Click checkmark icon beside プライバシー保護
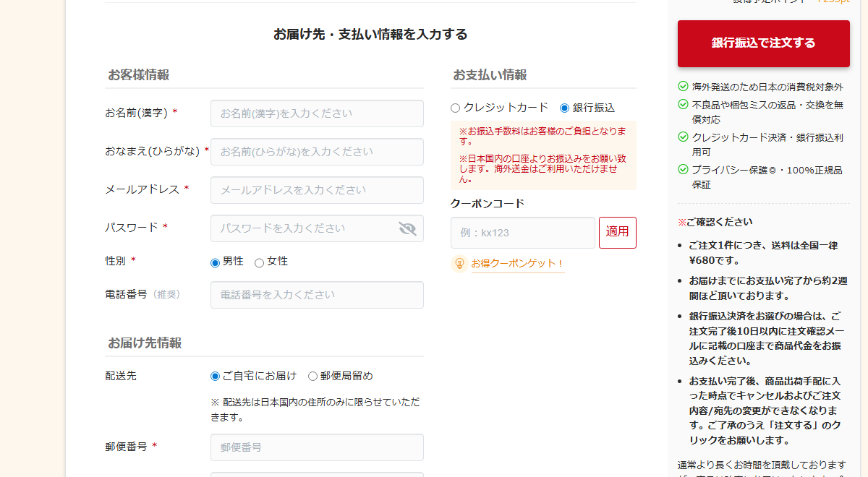Image resolution: width=868 pixels, height=477 pixels. pos(683,170)
